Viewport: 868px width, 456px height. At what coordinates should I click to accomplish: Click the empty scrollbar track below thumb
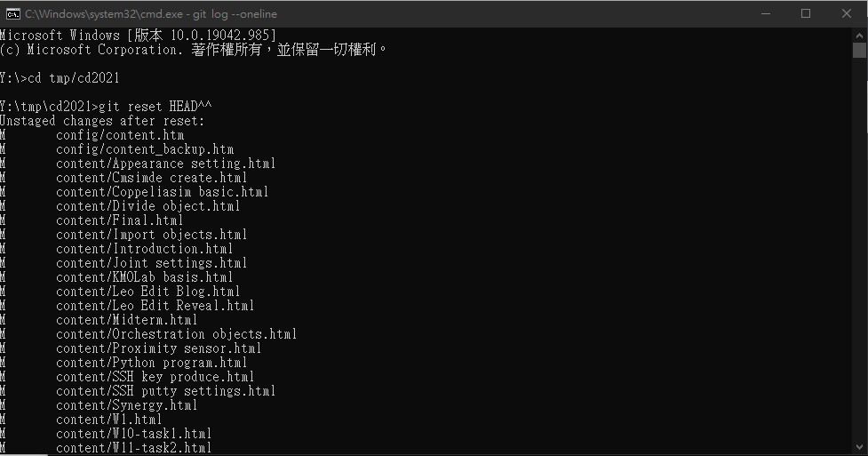pyautogui.click(x=859, y=249)
